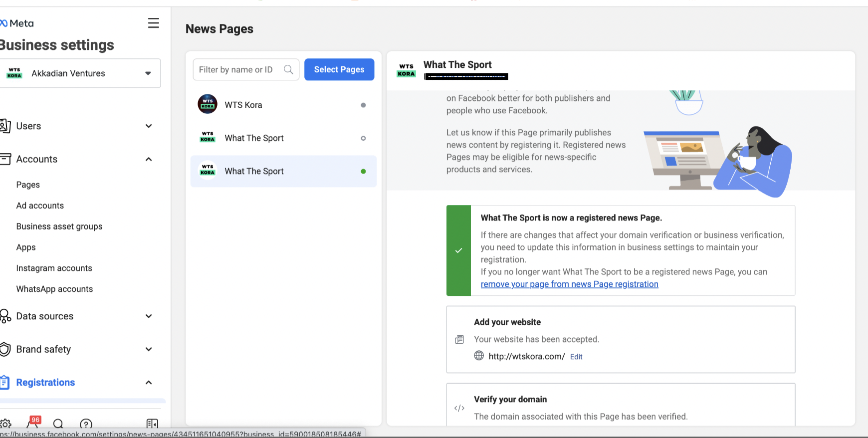
Task: Click the Add your website document icon
Action: 459,340
